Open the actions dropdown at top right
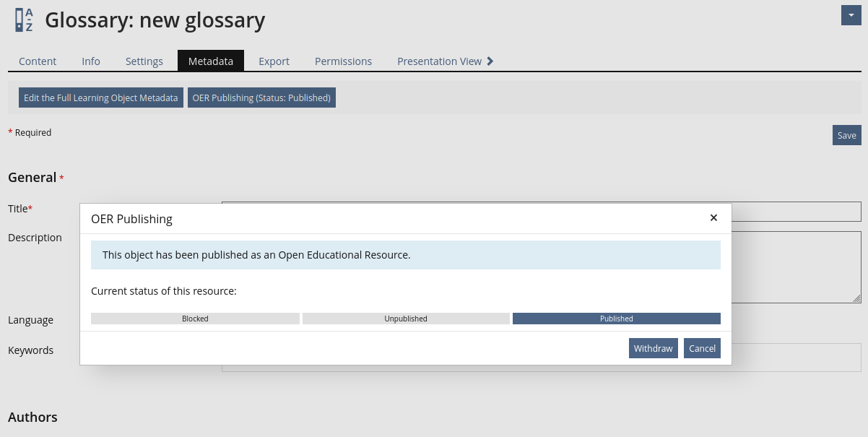Screen dimensions: 868x437 pos(851,15)
